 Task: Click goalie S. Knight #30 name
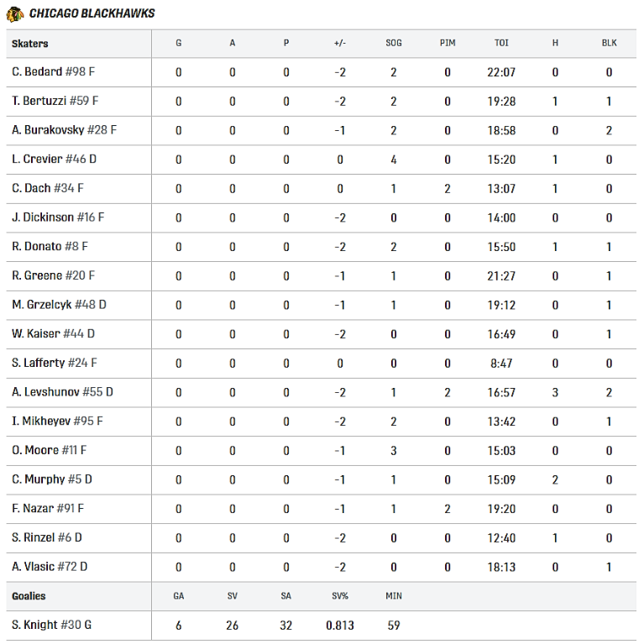pos(52,625)
